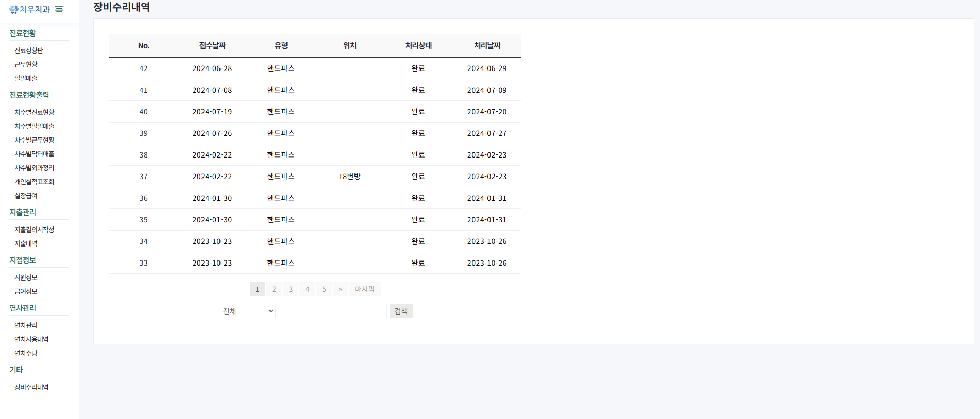This screenshot has height=419, width=980.
Task: Select current page 1 in pagination
Action: point(257,289)
